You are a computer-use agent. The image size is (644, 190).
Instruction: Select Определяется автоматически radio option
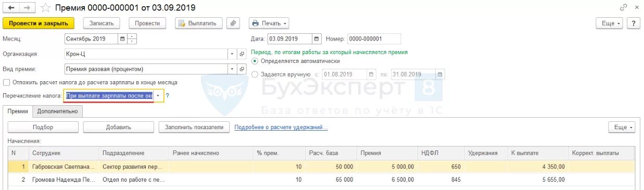[255, 61]
